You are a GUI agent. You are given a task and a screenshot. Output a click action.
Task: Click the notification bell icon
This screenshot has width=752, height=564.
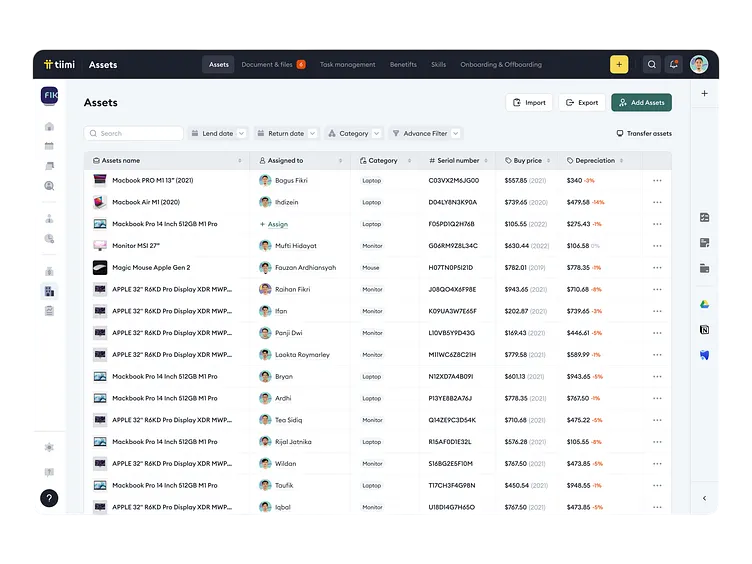pyautogui.click(x=674, y=64)
